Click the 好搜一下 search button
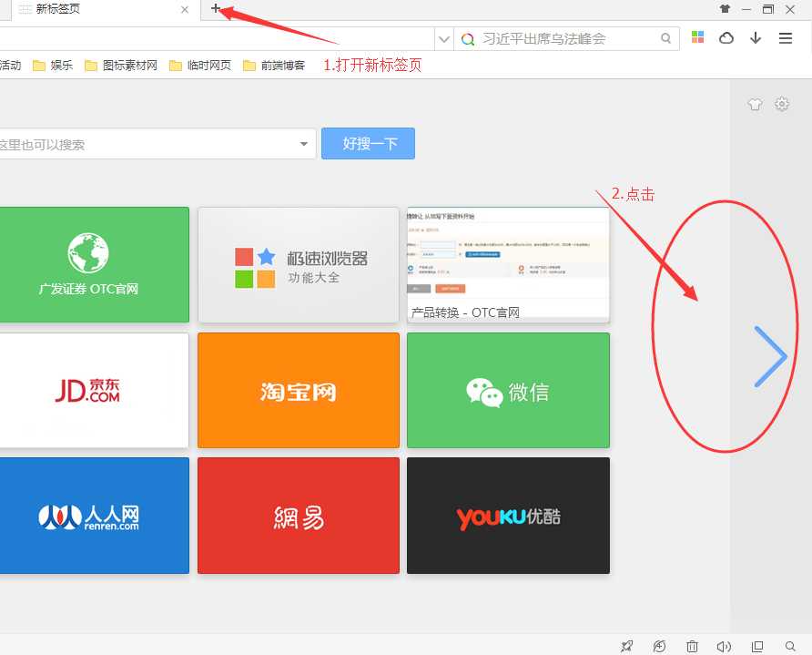 [x=368, y=143]
